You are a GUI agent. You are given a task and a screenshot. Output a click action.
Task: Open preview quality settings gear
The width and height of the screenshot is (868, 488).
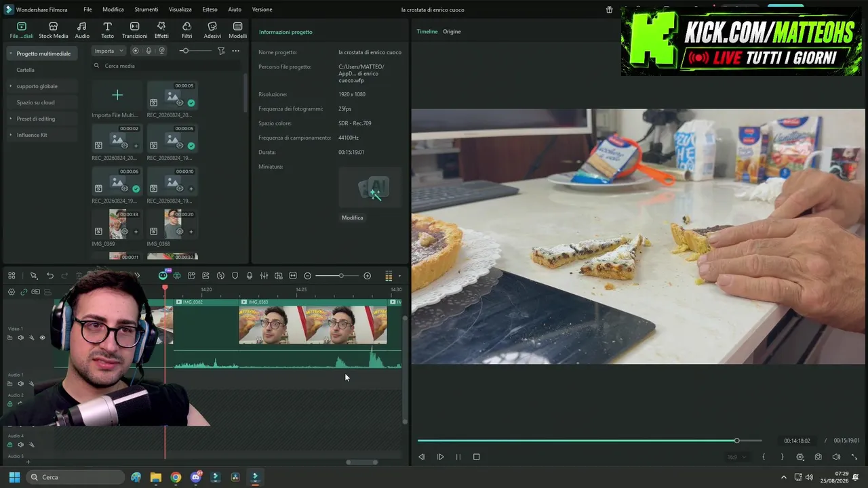pyautogui.click(x=800, y=457)
